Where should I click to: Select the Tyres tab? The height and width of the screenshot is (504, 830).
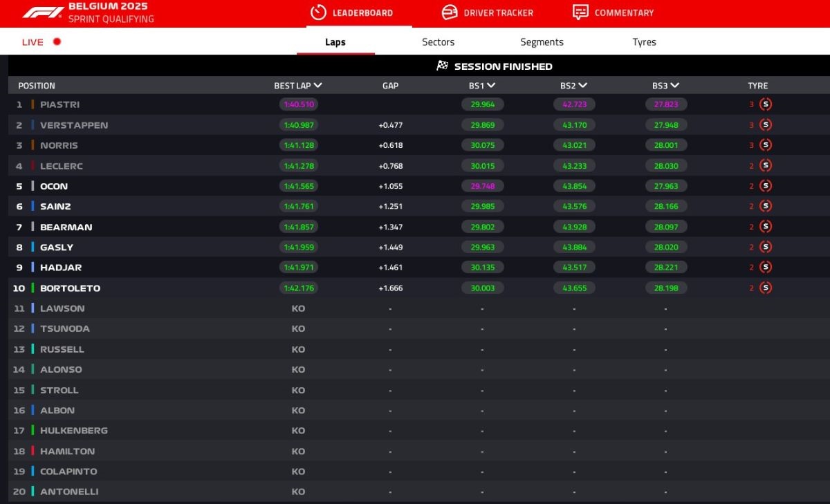coord(644,42)
